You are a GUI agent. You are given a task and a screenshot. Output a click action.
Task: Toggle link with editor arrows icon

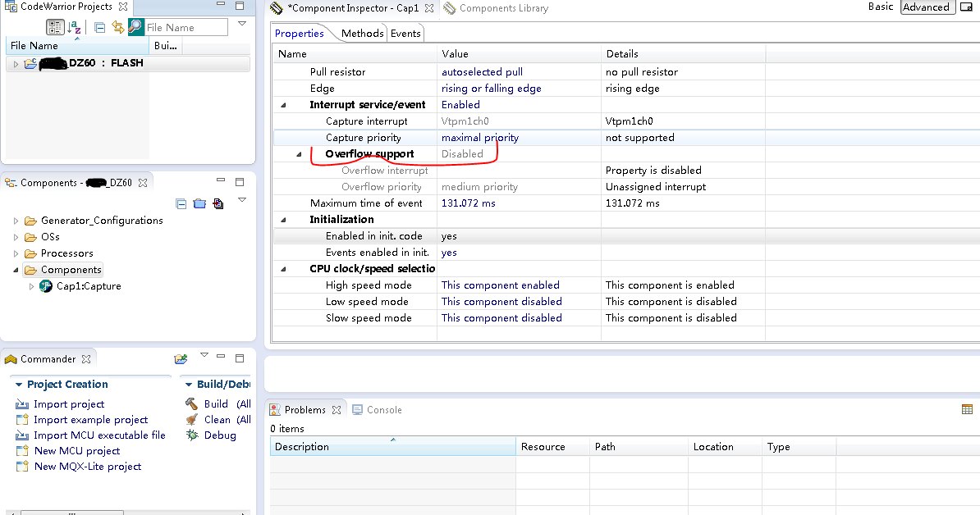(x=117, y=27)
